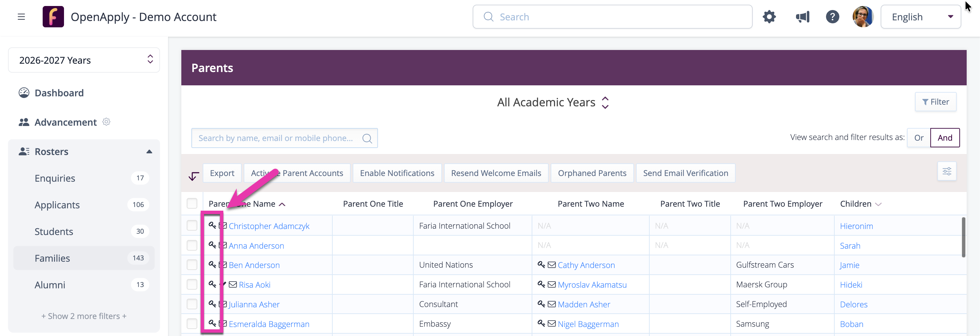Click the bulk action arrow icon
The image size is (980, 336).
pos(194,176)
